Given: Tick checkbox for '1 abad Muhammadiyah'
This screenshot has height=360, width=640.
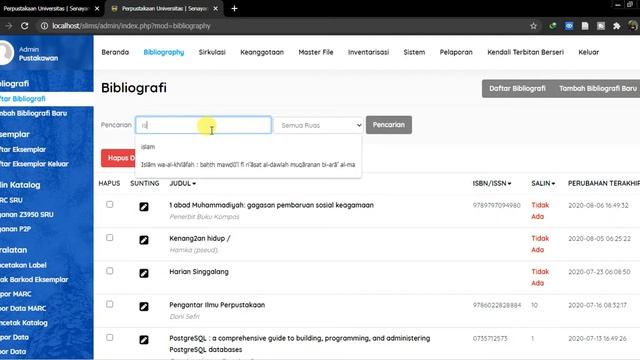Looking at the screenshot, I should coord(109,204).
